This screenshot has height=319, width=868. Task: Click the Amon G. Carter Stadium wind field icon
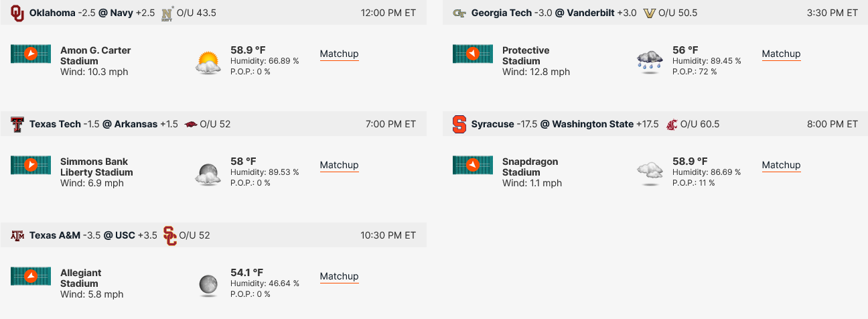coord(31,54)
